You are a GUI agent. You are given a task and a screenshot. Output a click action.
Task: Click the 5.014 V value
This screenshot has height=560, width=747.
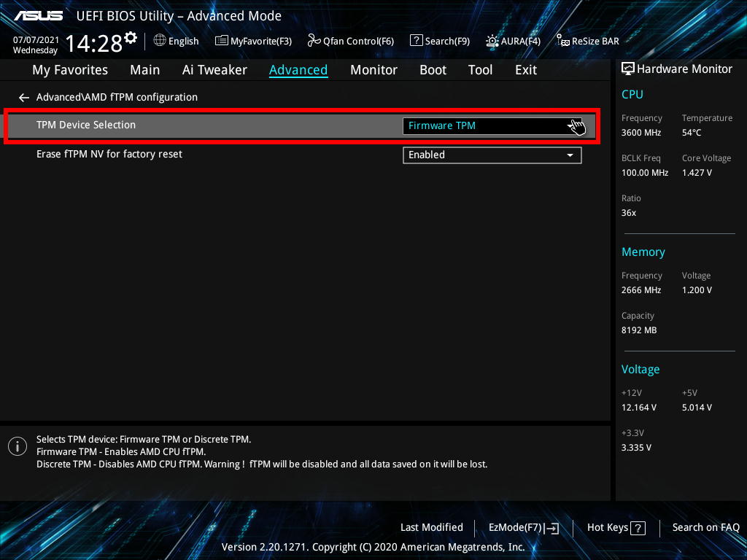tap(697, 408)
